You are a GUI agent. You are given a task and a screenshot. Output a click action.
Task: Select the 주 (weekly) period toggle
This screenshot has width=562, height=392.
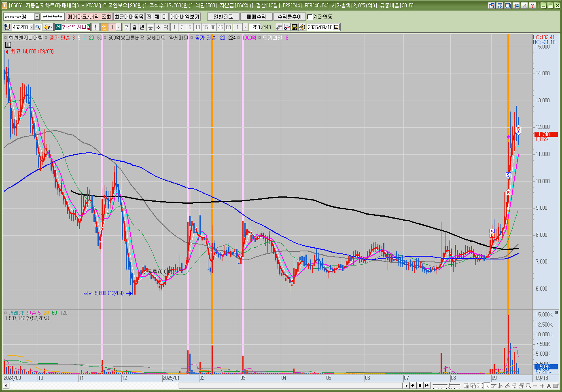point(127,27)
